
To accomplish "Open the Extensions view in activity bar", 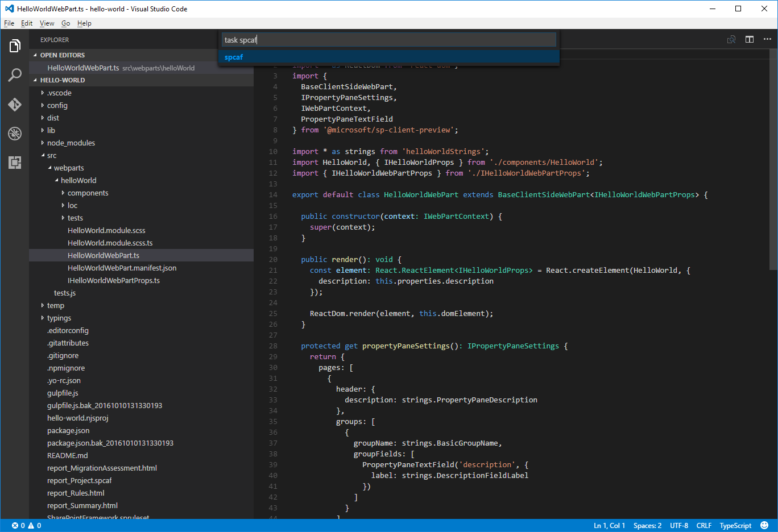I will (x=15, y=163).
